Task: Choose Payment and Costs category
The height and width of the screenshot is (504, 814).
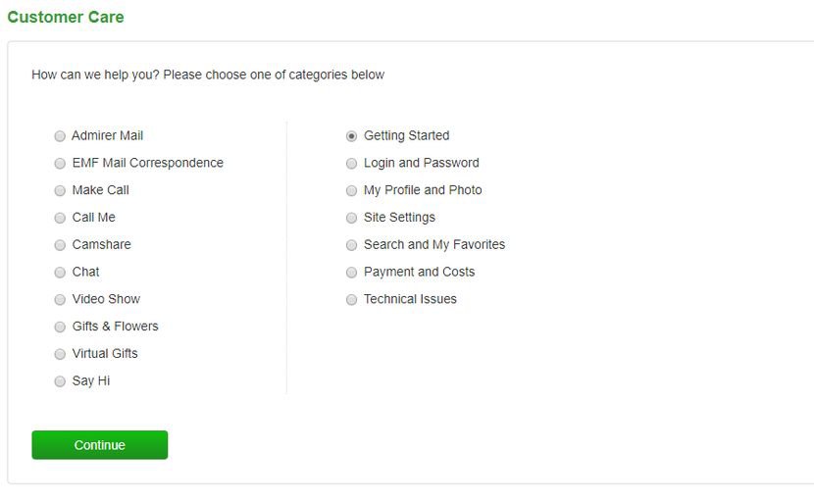Action: coord(351,273)
